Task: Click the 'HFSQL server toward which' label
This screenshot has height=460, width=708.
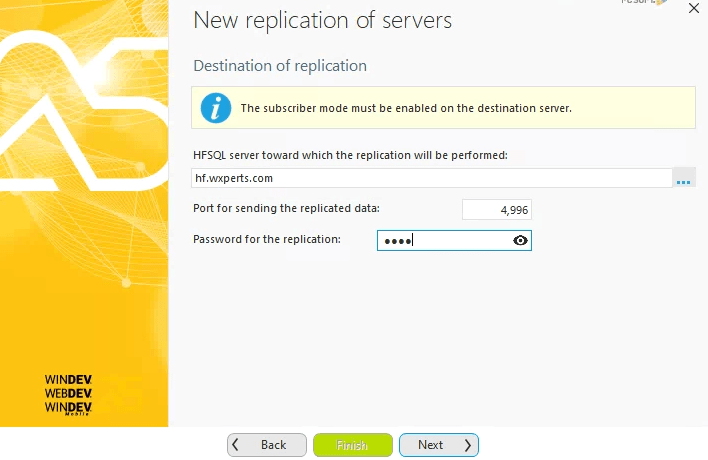Action: tap(350, 155)
